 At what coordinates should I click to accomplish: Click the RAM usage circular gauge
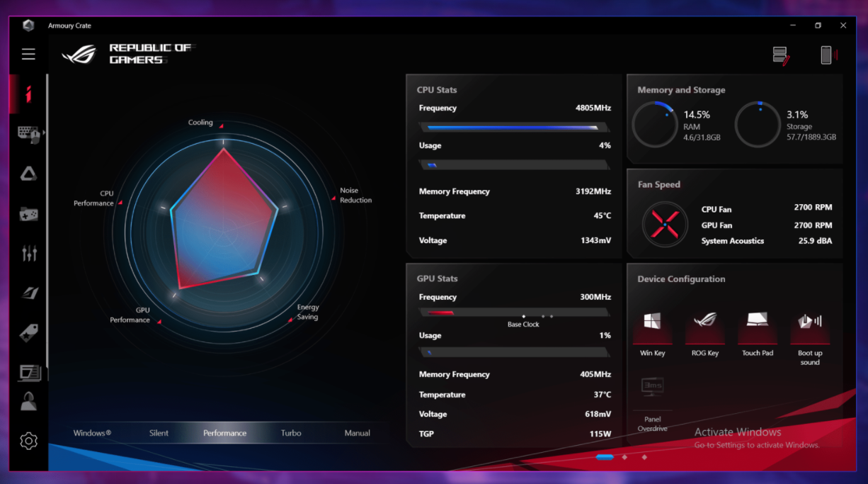[654, 125]
